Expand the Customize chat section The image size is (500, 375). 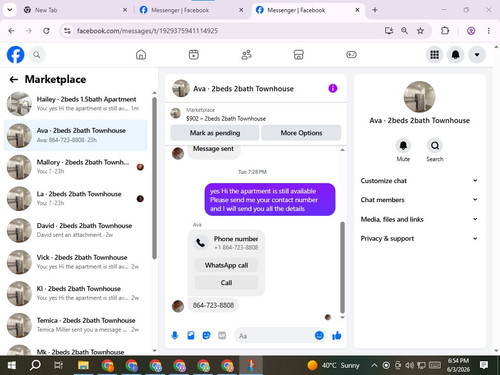419,181
